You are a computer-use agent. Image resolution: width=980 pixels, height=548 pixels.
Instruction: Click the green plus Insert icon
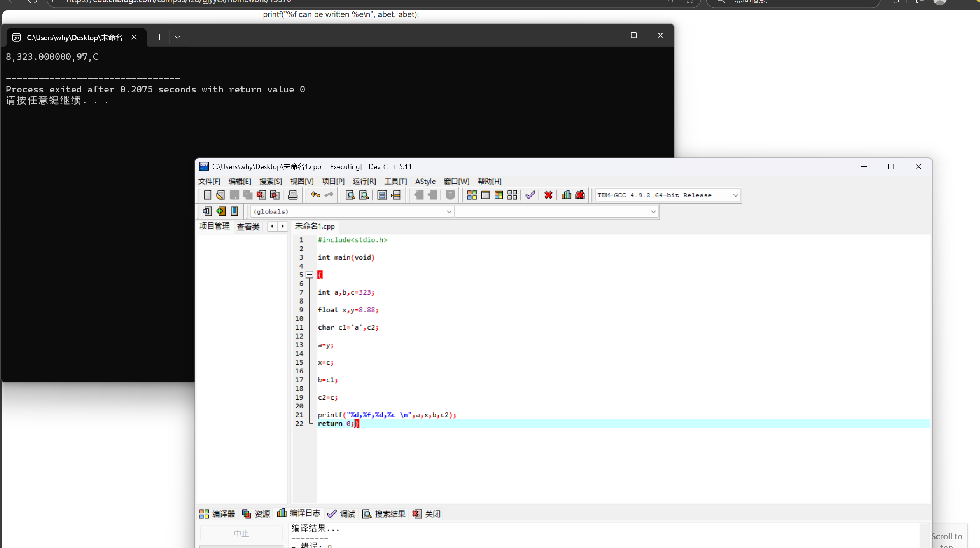point(221,211)
